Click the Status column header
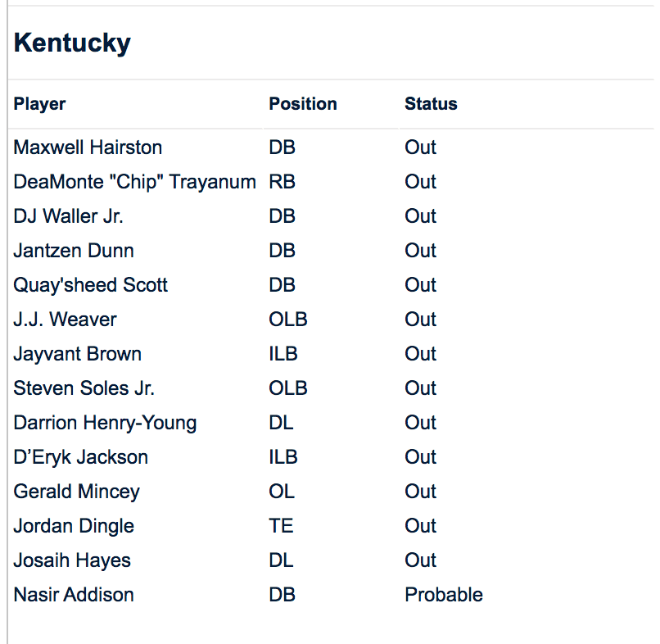Viewport: 660px width, 644px height. (431, 104)
